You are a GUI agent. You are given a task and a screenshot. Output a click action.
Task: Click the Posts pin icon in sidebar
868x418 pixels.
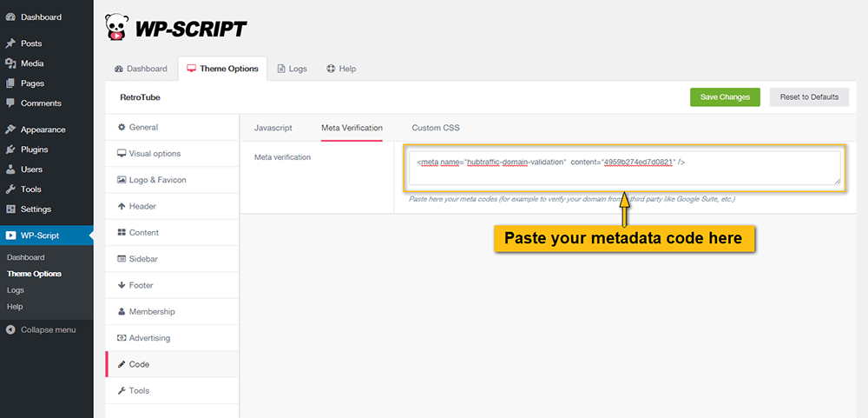click(10, 43)
